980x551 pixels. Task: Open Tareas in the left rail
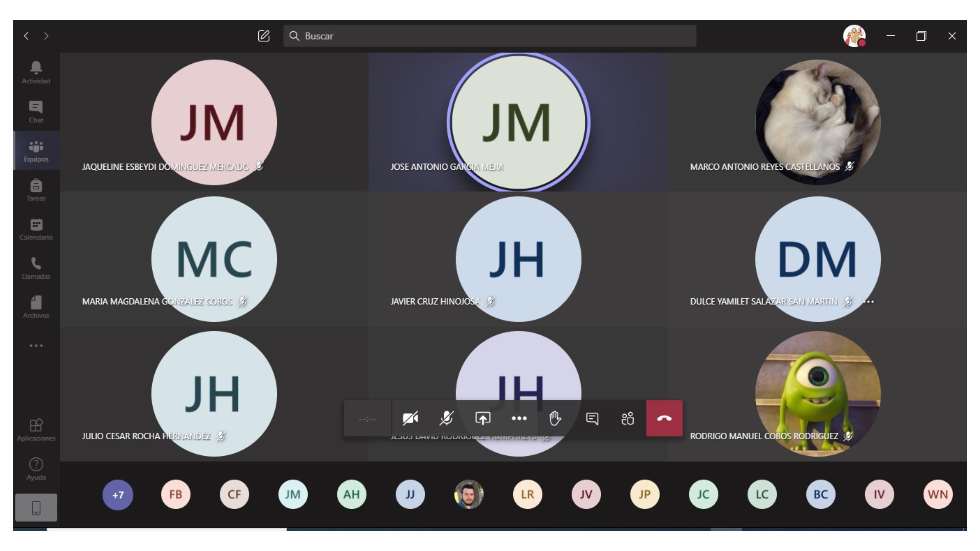click(36, 190)
